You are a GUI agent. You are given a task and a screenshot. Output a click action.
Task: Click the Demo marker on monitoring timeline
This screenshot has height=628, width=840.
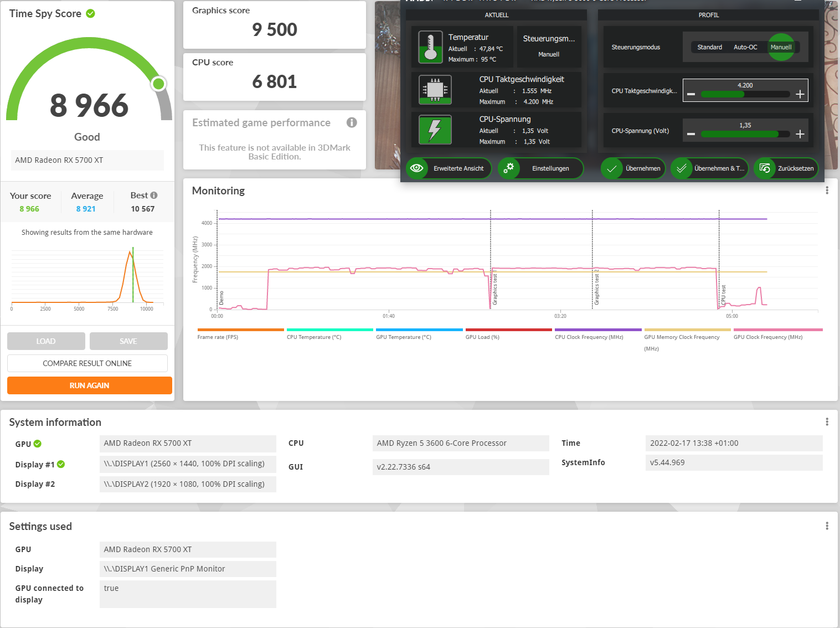pyautogui.click(x=221, y=298)
